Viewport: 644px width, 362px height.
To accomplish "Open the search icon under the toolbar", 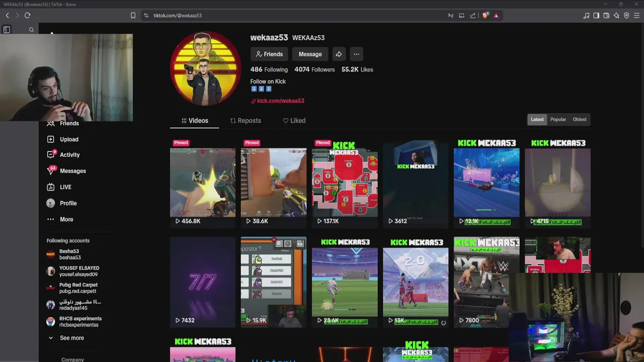I will (x=31, y=30).
